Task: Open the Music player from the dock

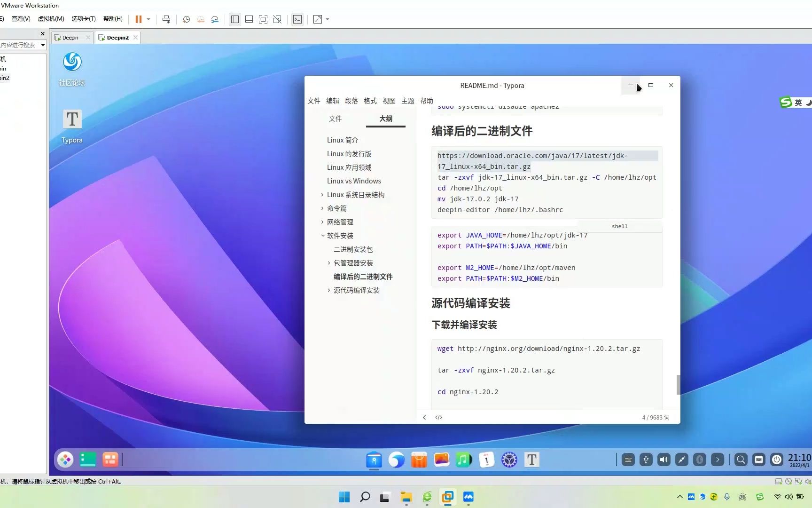Action: 464,460
